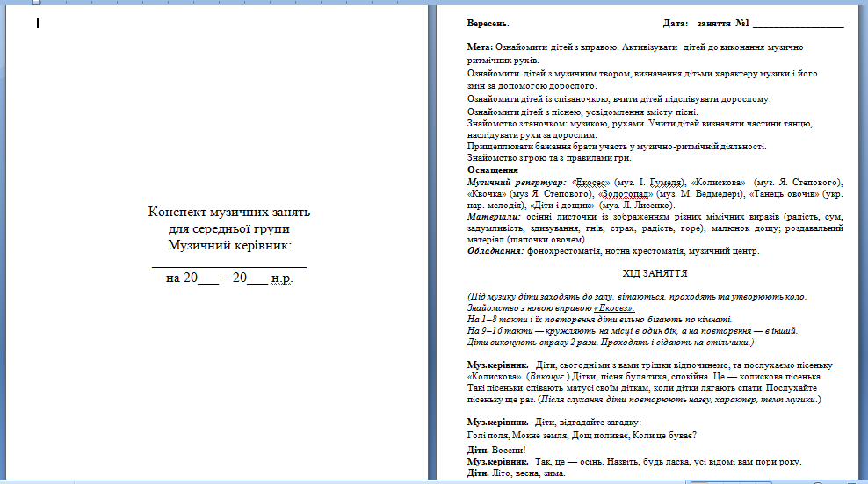Viewport: 868px width, 484px height.
Task: Click the bold word "Мета:"
Action: click(480, 47)
